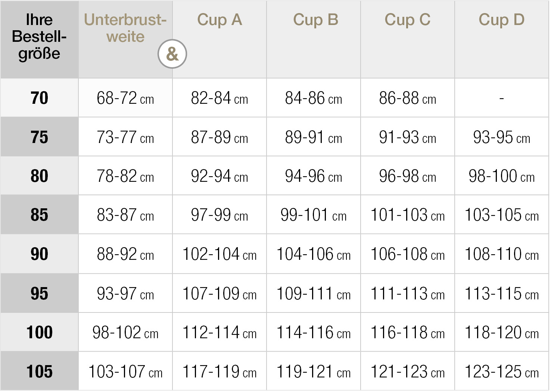551x392 pixels.
Task: Select the Cup B column header
Action: tap(315, 20)
